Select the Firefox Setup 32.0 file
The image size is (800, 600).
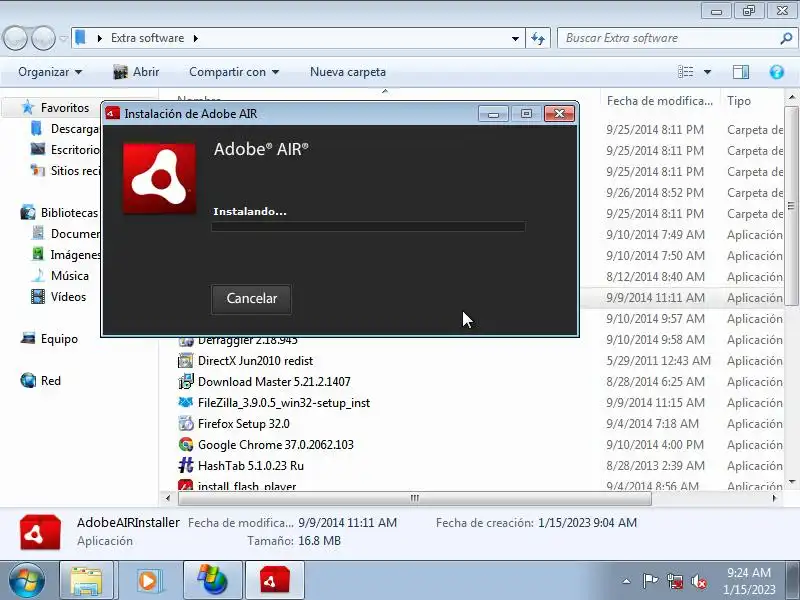pos(243,423)
